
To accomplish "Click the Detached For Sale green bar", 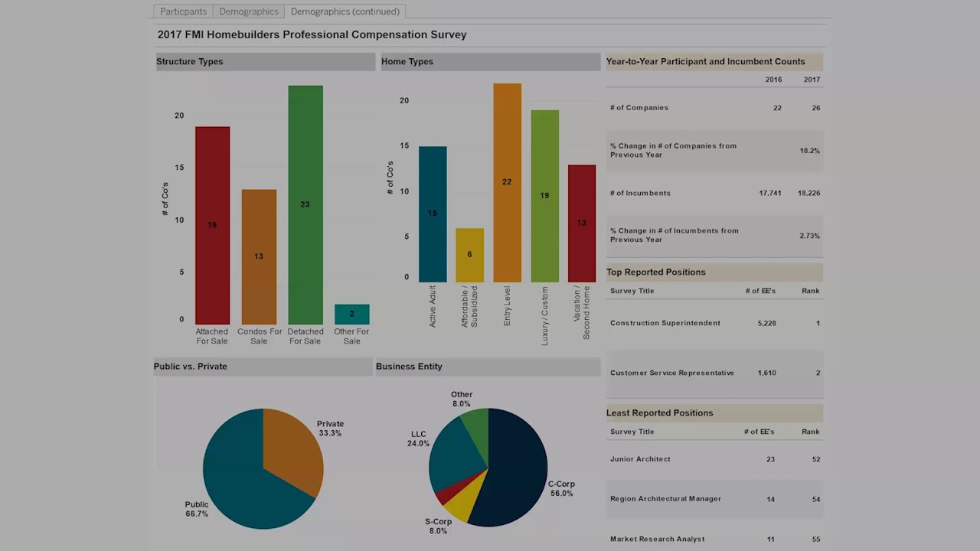I will pos(305,204).
